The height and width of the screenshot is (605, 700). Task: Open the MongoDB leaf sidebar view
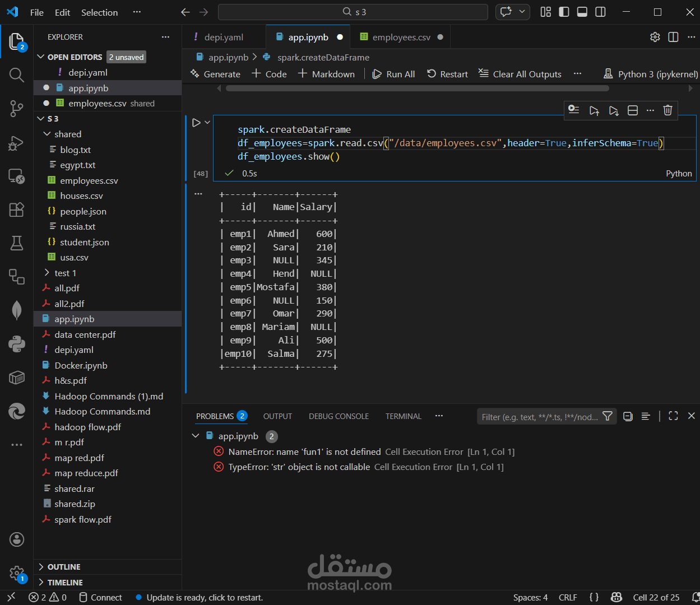[x=16, y=309]
